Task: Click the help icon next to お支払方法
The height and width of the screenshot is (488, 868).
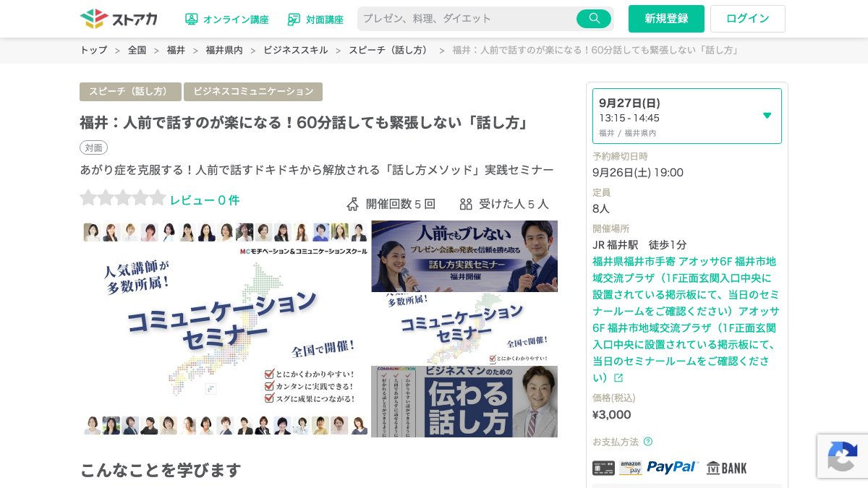Action: [648, 441]
